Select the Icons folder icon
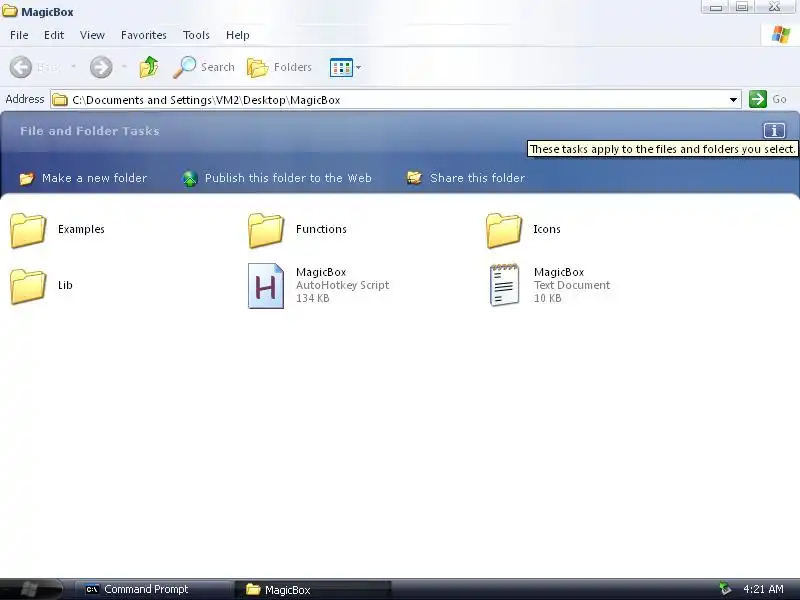Screen dimensions: 800x600 [504, 230]
